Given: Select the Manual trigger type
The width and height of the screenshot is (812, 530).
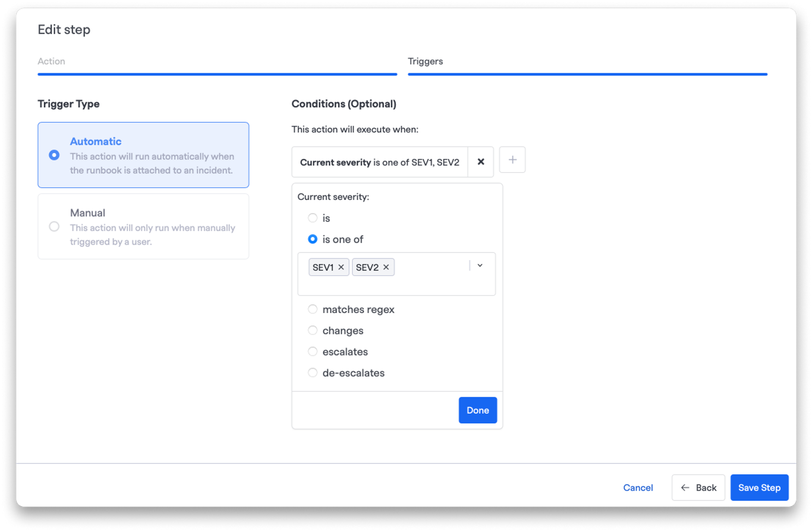Looking at the screenshot, I should (143, 227).
